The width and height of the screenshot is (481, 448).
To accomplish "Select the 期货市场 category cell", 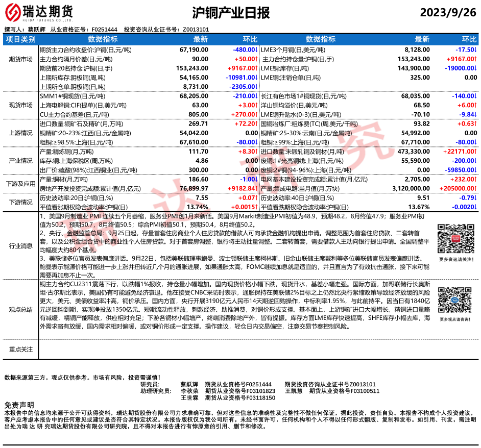I will click(20, 59).
